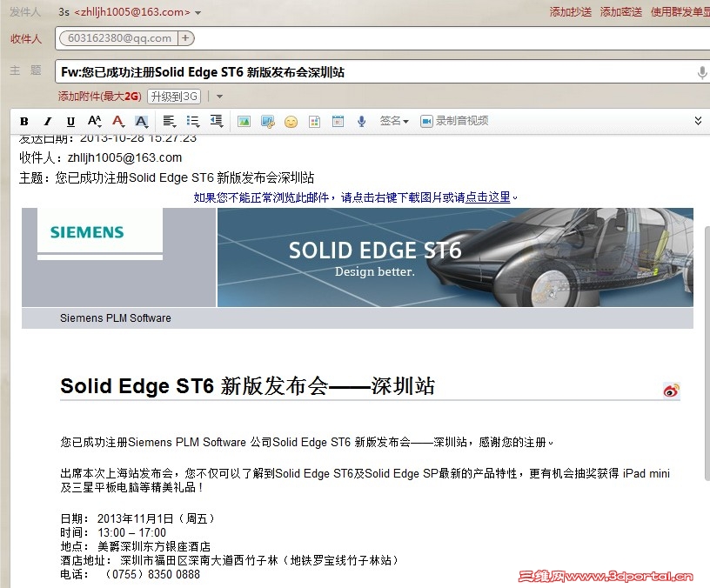Screen dimensions: 710x588
Task: Click the 电话 (0755) 8350 0888 line
Action: [130, 574]
